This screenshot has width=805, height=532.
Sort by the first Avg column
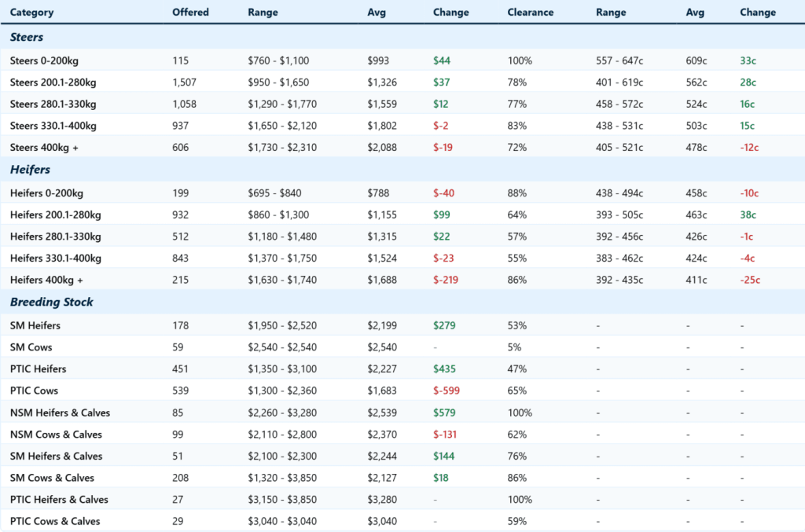(377, 13)
